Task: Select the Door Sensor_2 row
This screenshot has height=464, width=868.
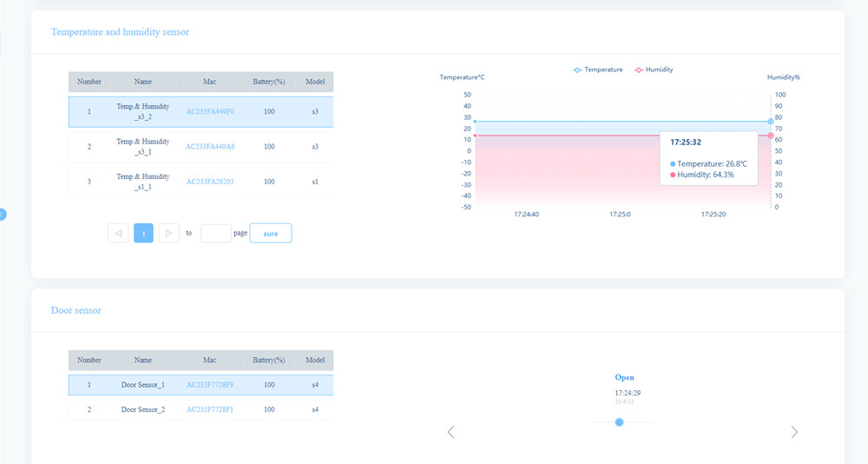Action: 143,409
